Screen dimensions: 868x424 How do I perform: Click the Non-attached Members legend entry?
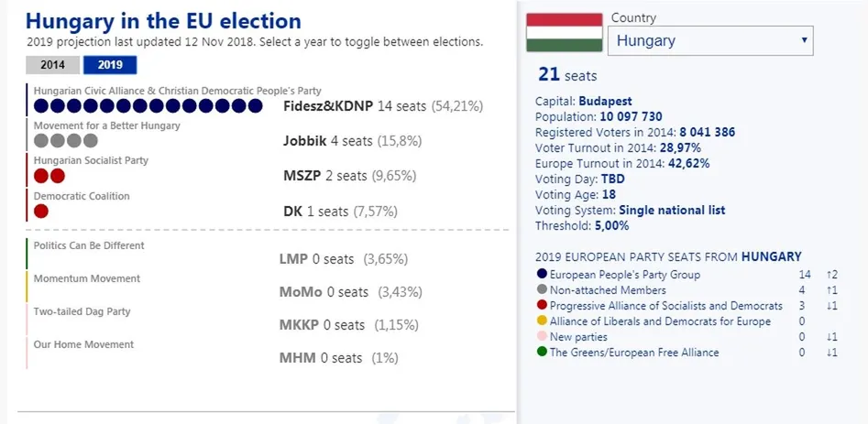(608, 290)
